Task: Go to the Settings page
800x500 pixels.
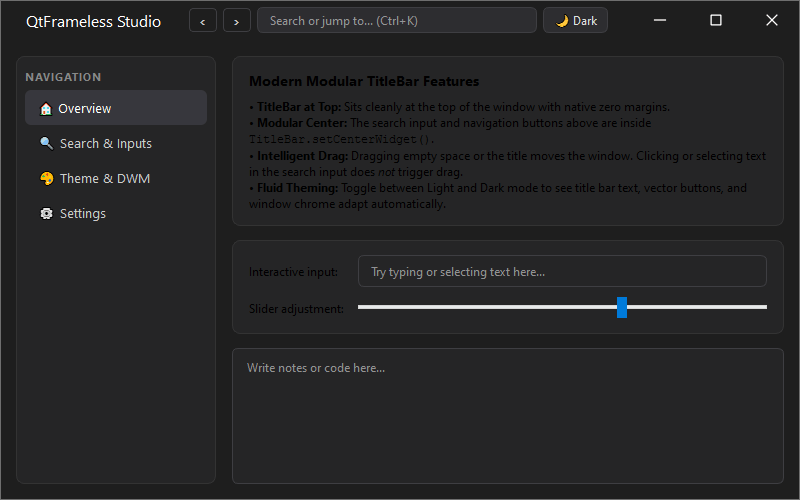Action: (116, 213)
